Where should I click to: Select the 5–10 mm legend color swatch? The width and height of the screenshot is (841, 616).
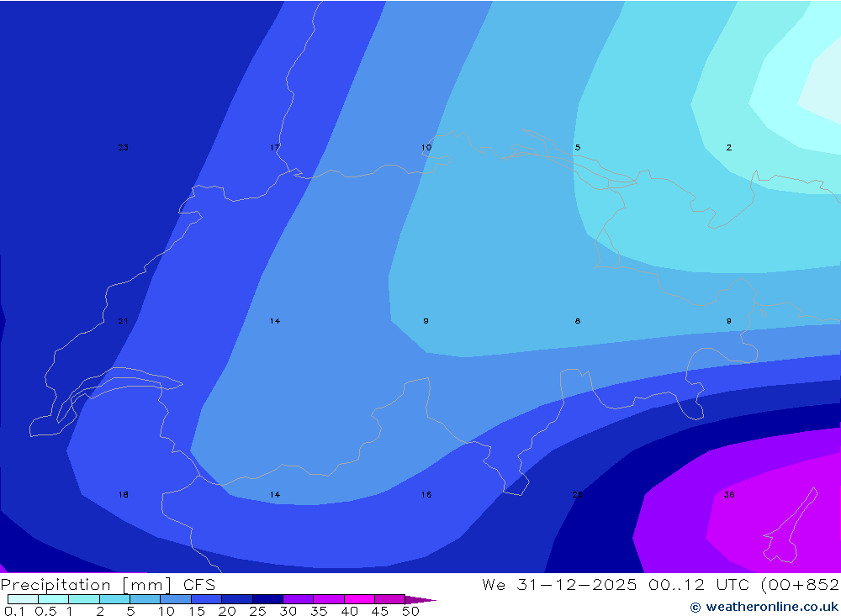(145, 599)
